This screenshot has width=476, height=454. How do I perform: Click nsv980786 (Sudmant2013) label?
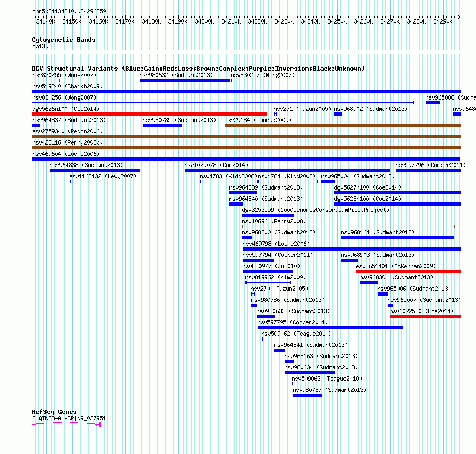[x=288, y=300]
